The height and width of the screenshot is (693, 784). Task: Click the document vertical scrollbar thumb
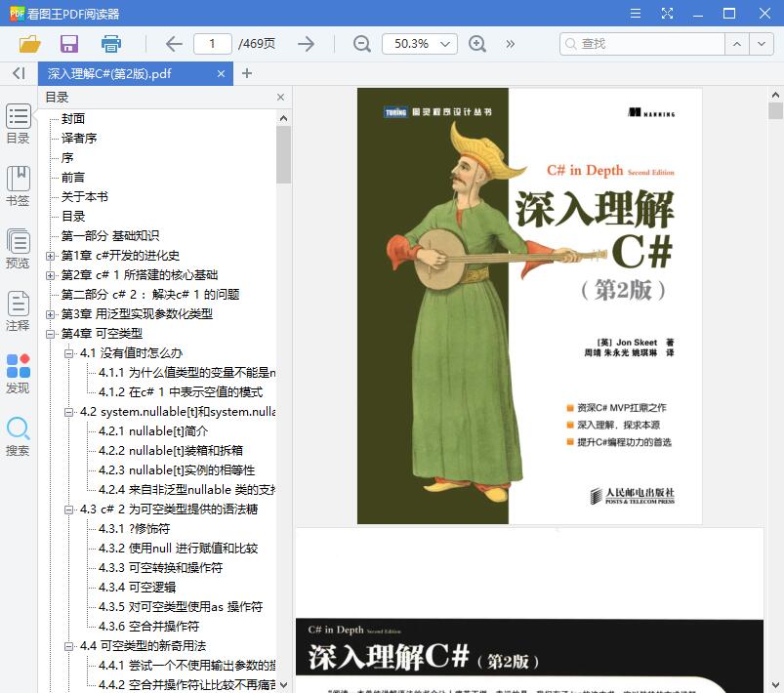(775, 110)
